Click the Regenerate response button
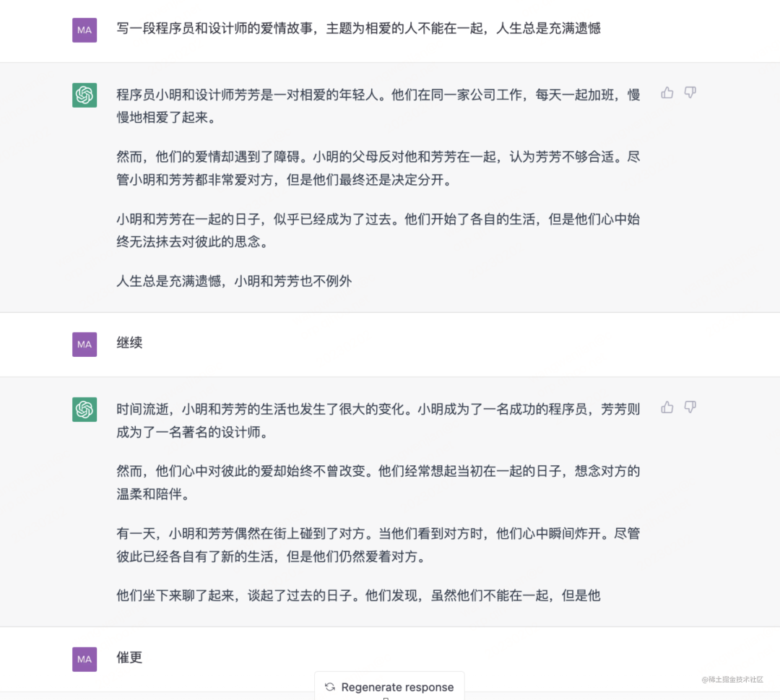The image size is (780, 700). coord(389,686)
